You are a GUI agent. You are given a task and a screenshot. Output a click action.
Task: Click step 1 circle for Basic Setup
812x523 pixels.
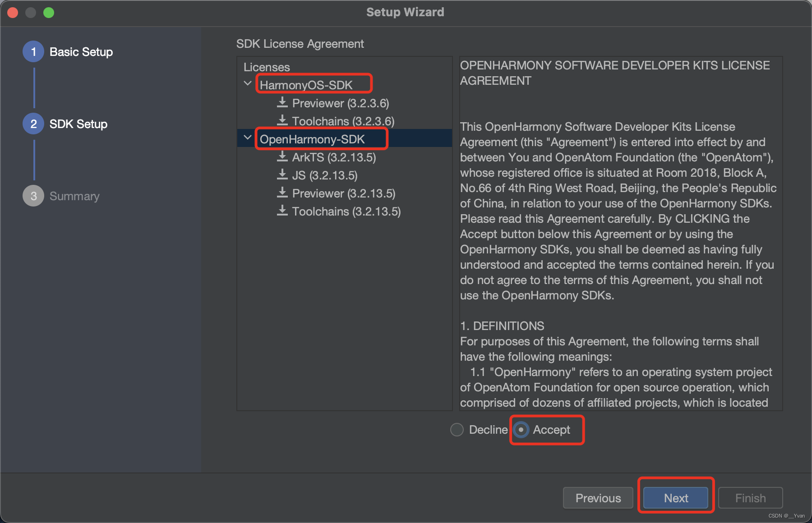pyautogui.click(x=33, y=52)
